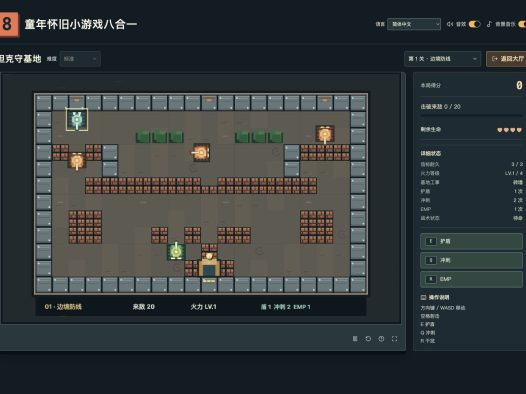Image resolution: width=526 pixels, height=394 pixels.
Task: Click the green player tank
Action: point(176,251)
